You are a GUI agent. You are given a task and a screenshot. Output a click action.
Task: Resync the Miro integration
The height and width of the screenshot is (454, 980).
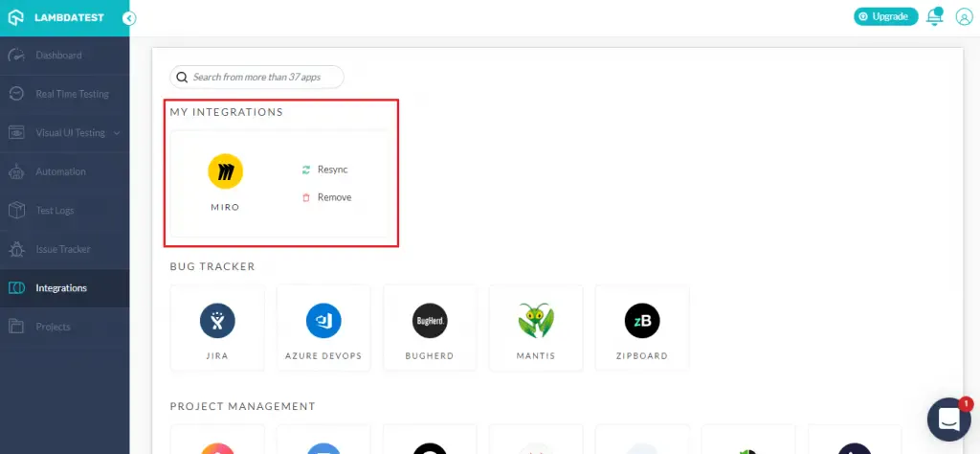coord(325,170)
